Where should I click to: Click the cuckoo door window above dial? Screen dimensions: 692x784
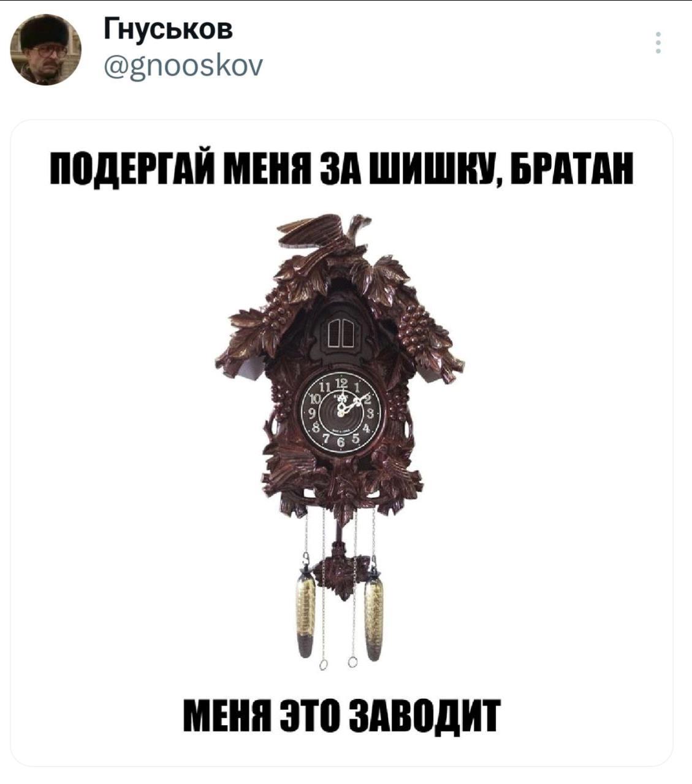(x=342, y=333)
